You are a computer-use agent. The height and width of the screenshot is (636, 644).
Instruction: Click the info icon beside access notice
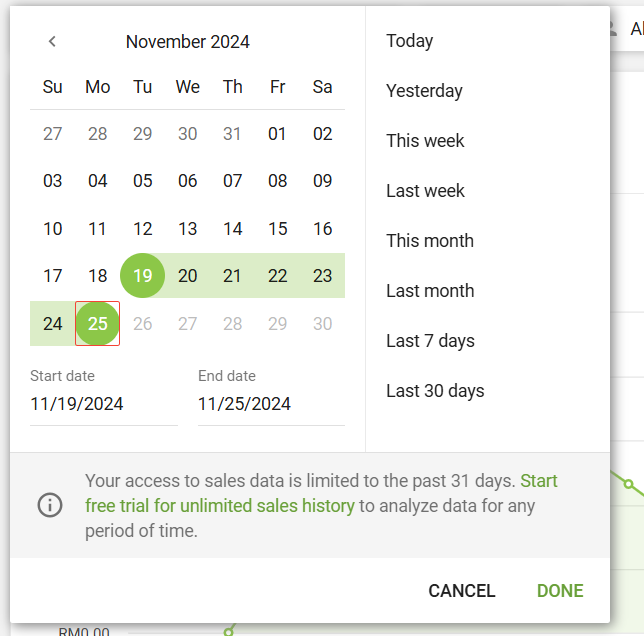49,505
